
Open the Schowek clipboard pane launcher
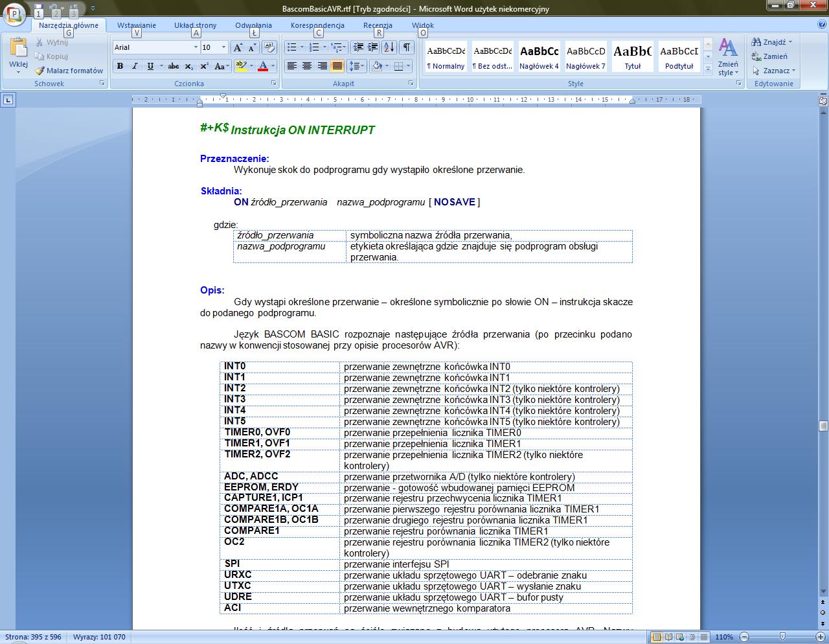point(102,84)
